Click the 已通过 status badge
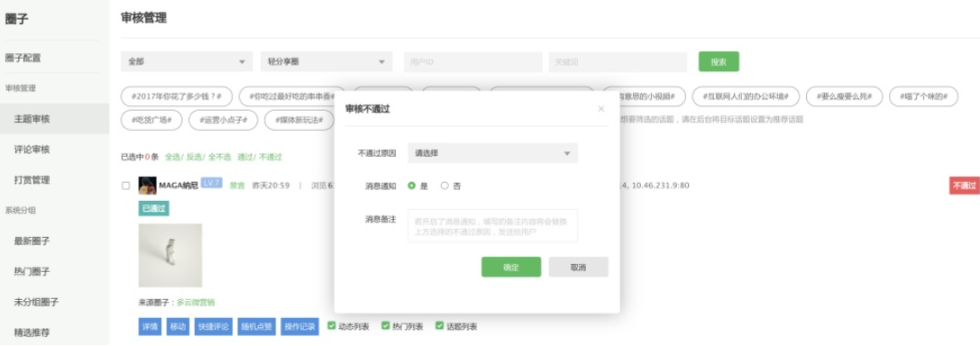 [x=154, y=209]
